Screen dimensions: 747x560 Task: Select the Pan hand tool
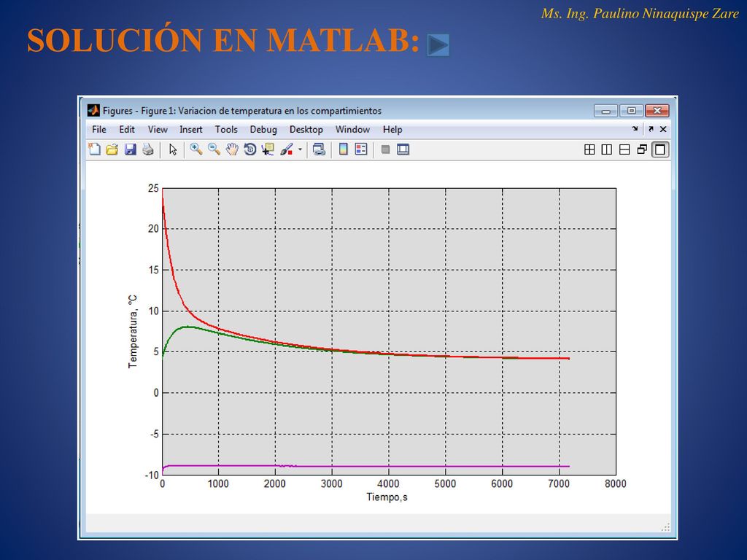pos(232,149)
